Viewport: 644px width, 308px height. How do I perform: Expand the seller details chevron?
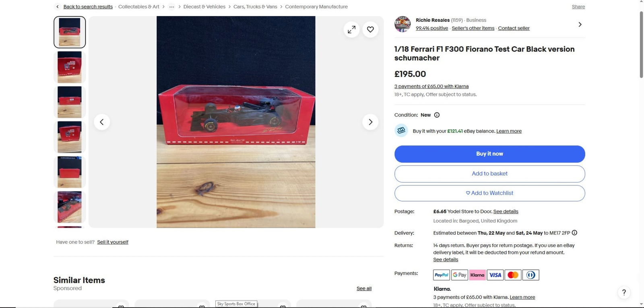580,24
